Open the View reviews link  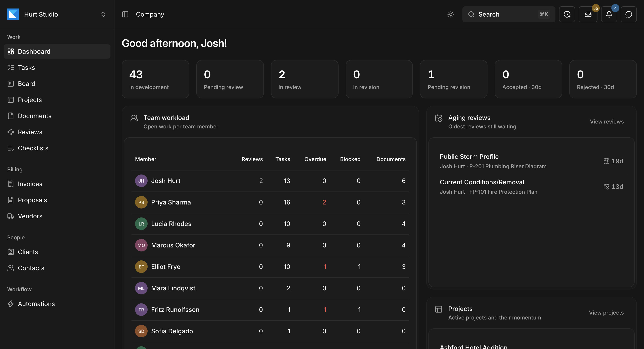606,121
